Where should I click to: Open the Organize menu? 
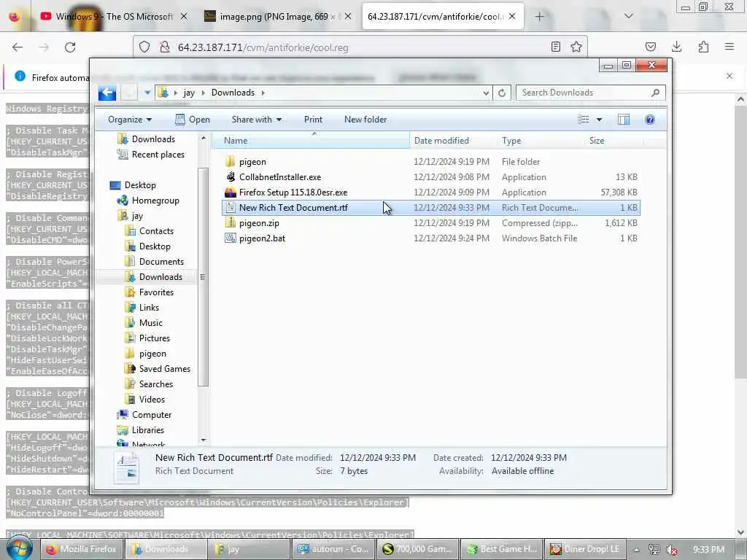(130, 120)
